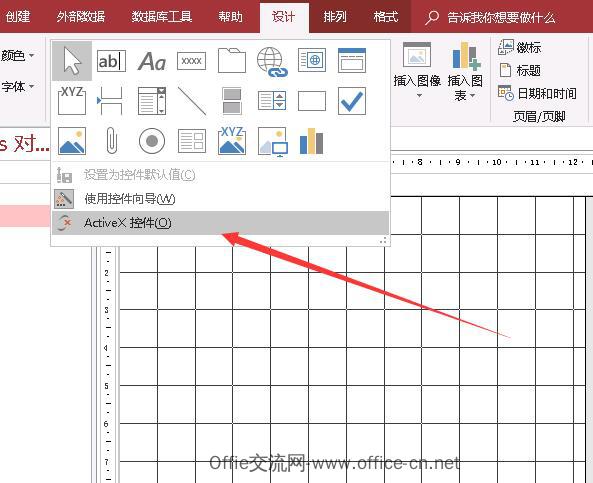Select the Check Box control
Viewport: 593px width, 483px height.
point(352,101)
